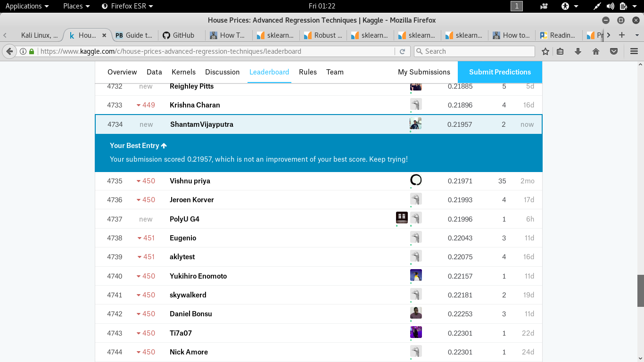This screenshot has height=362, width=644.
Task: Switch to the GitHub tab
Action: click(182, 35)
